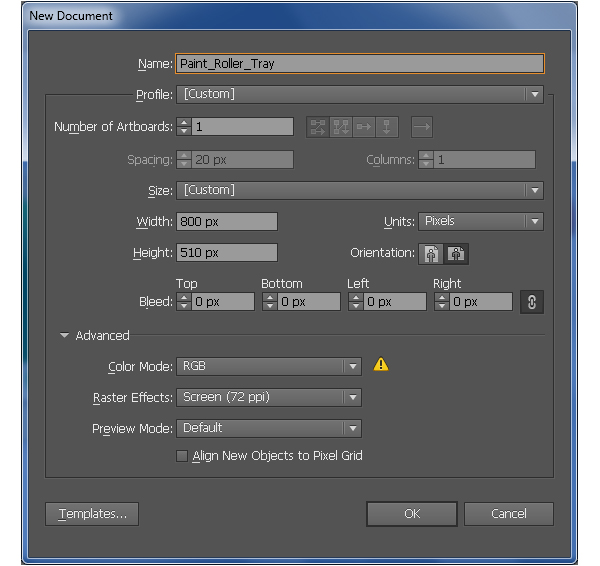Image resolution: width=600 pixels, height=566 pixels.
Task: Toggle the bleed link chain icon
Action: [x=532, y=302]
